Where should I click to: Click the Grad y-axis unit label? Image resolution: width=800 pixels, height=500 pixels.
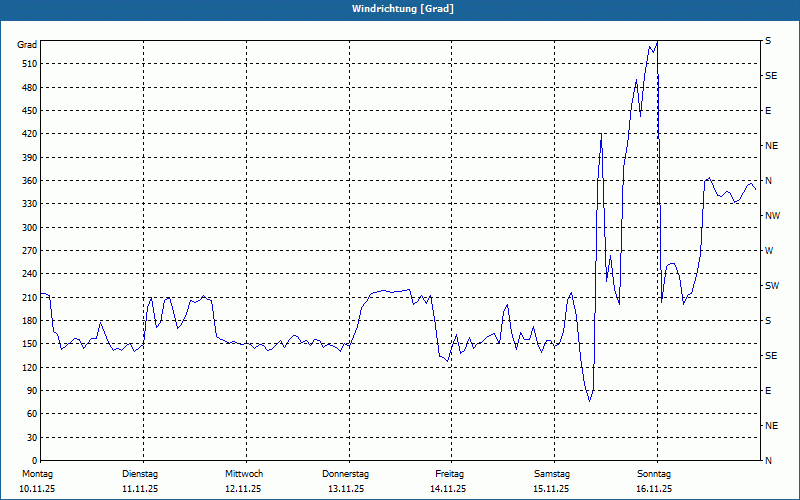pos(27,45)
